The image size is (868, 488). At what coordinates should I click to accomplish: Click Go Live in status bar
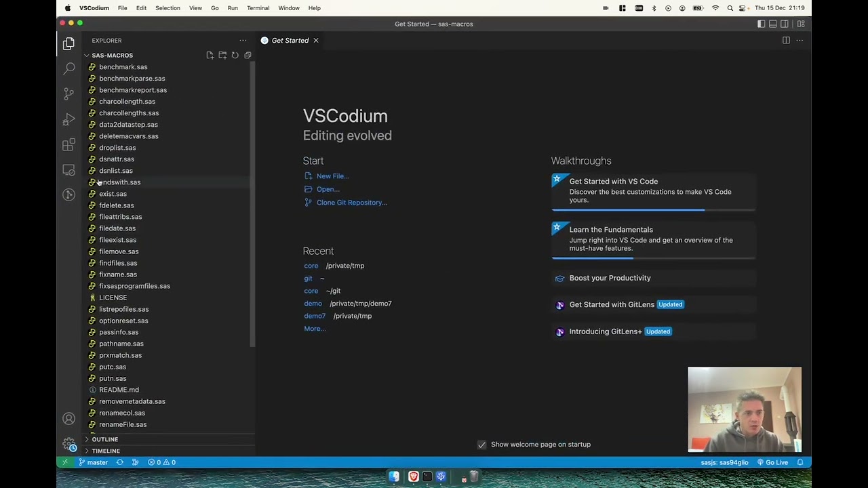point(772,462)
